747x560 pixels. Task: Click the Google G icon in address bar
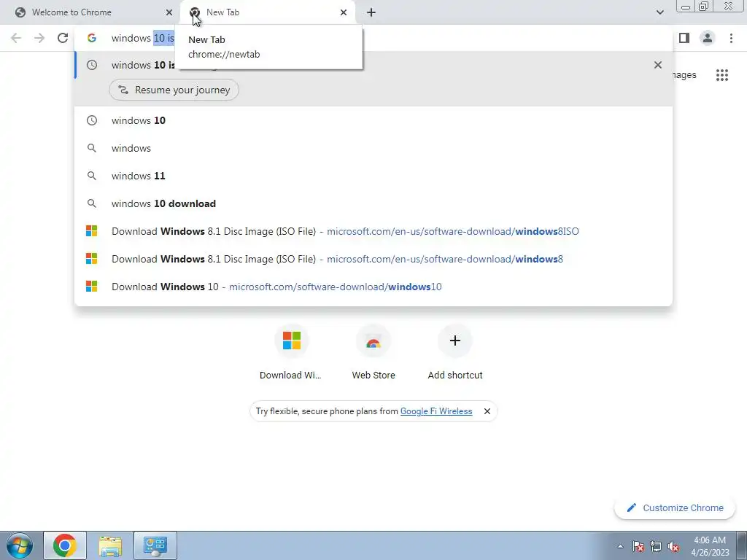pyautogui.click(x=92, y=38)
